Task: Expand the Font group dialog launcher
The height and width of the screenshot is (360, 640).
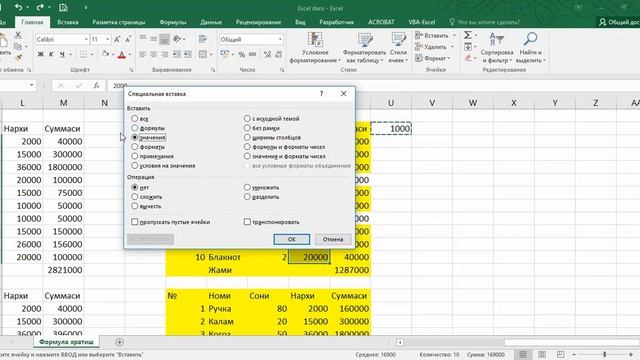Action: (131, 70)
